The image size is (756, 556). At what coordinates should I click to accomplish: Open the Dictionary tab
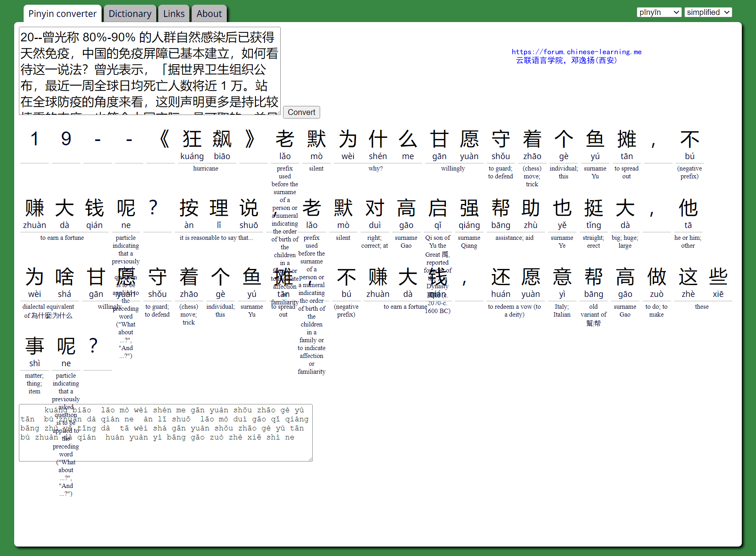(130, 14)
